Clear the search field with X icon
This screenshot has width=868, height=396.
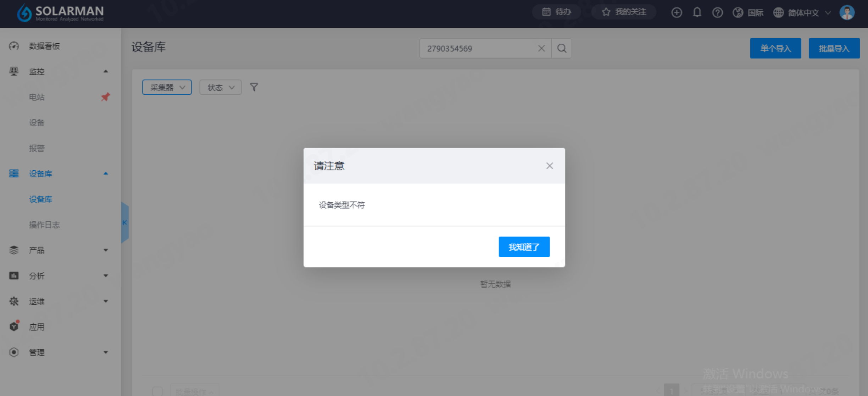click(x=541, y=48)
